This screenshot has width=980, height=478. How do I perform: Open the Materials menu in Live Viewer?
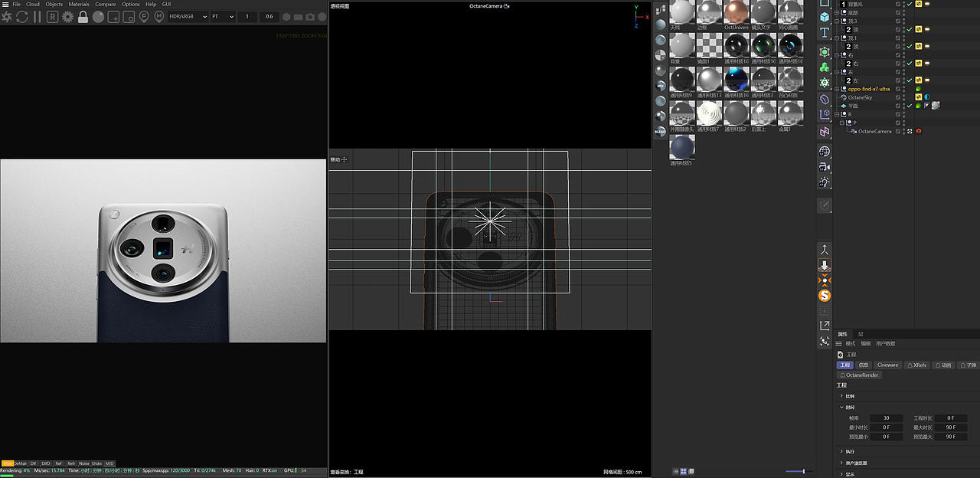[79, 4]
